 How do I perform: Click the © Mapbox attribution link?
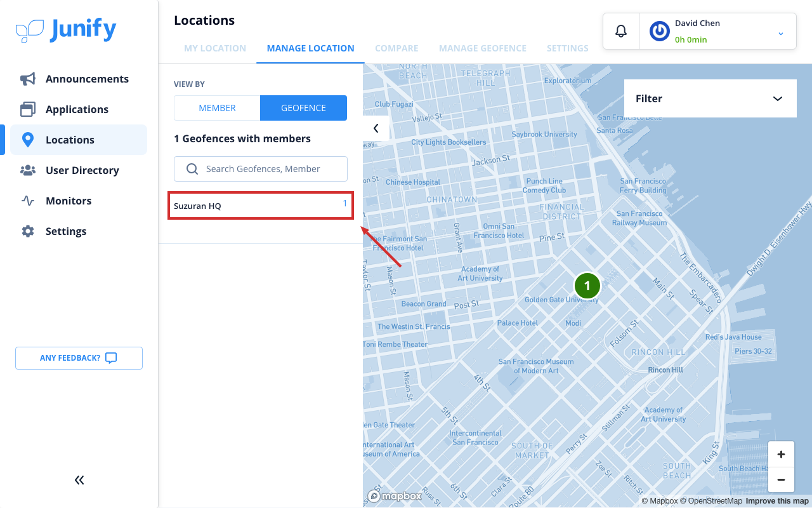pos(659,501)
